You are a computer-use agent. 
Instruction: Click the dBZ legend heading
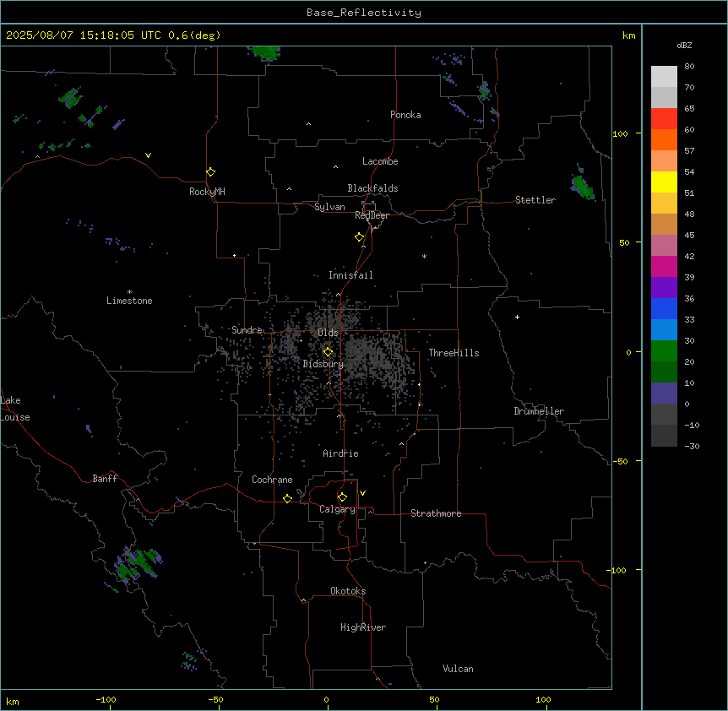(x=684, y=45)
